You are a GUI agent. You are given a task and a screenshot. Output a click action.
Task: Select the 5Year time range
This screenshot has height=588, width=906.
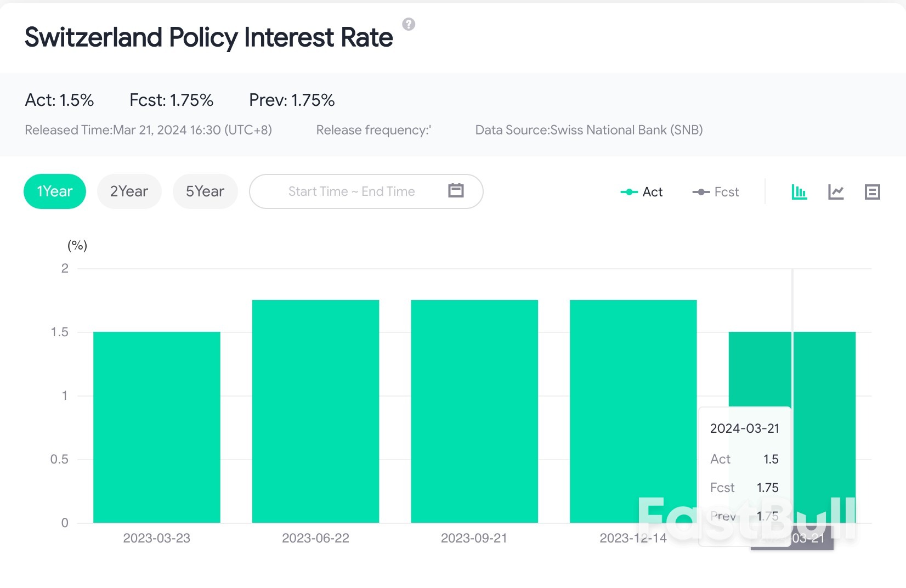tap(205, 191)
